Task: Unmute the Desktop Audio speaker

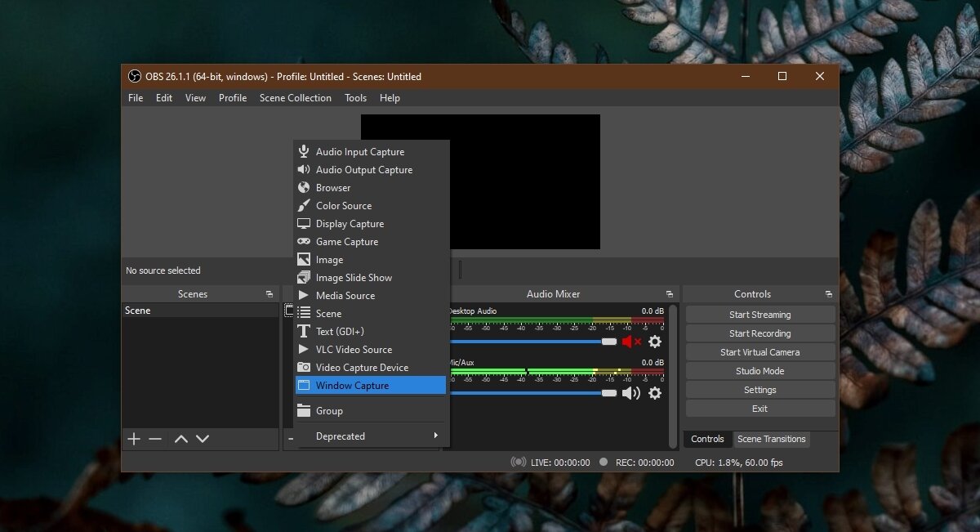Action: click(x=631, y=342)
